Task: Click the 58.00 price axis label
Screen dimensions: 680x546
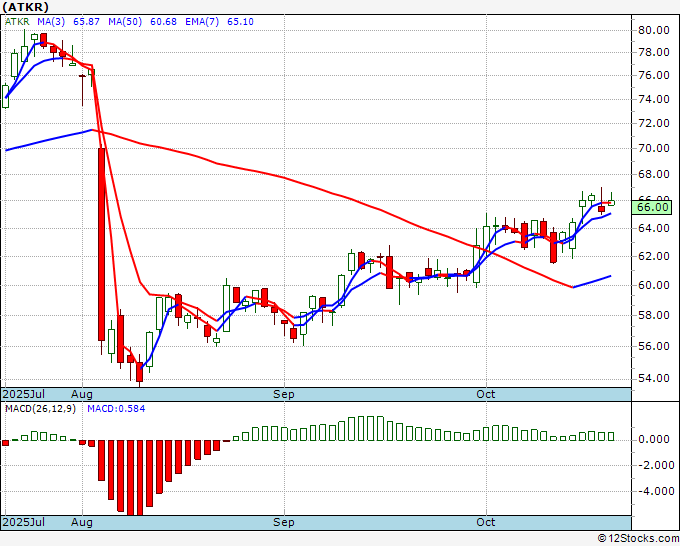Action: click(654, 315)
